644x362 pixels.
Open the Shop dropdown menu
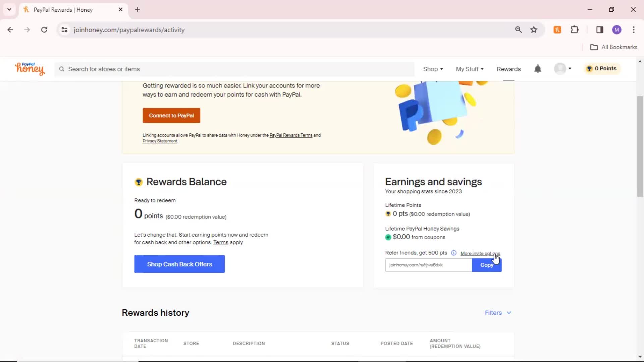[433, 69]
